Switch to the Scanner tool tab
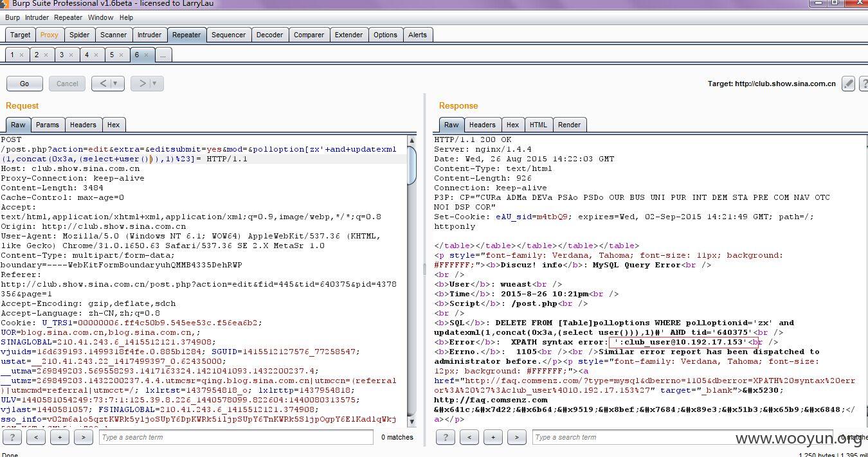The height and width of the screenshot is (457, 868). click(113, 35)
